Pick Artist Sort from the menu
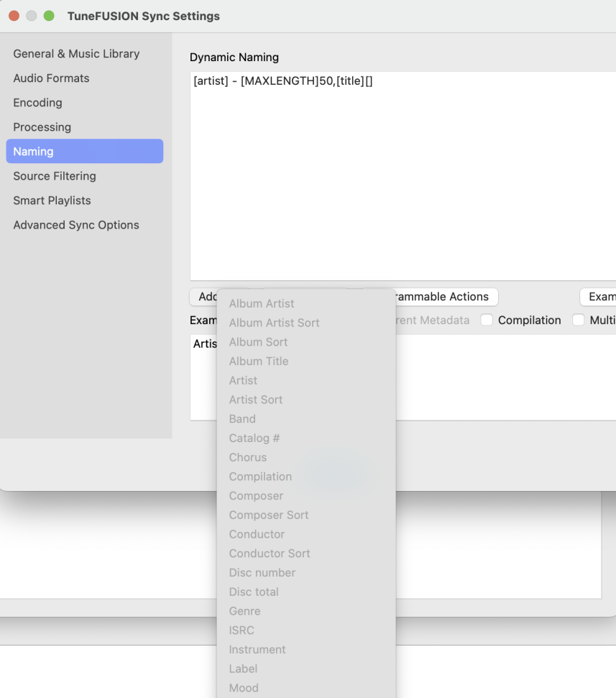This screenshot has height=698, width=616. coord(306,400)
